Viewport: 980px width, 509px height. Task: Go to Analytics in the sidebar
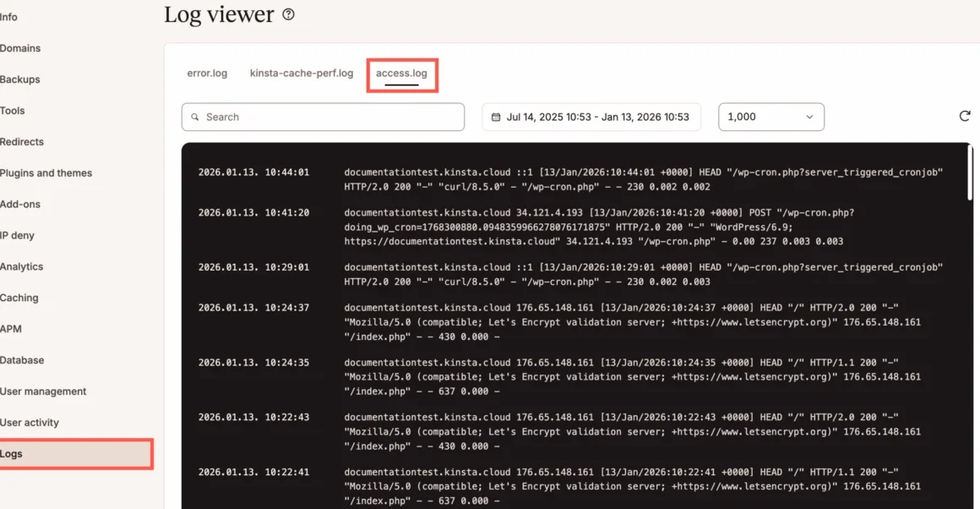coord(21,267)
